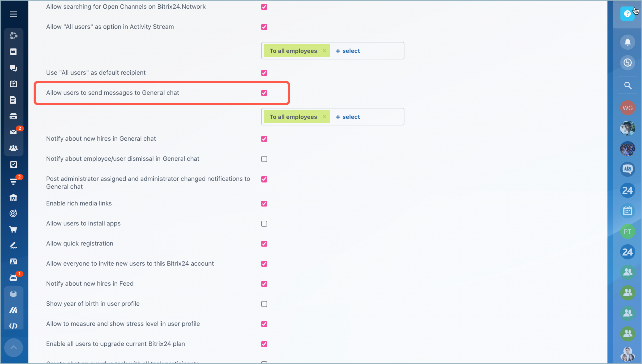642x364 pixels.
Task: Click the notifications bell icon
Action: pos(627,42)
